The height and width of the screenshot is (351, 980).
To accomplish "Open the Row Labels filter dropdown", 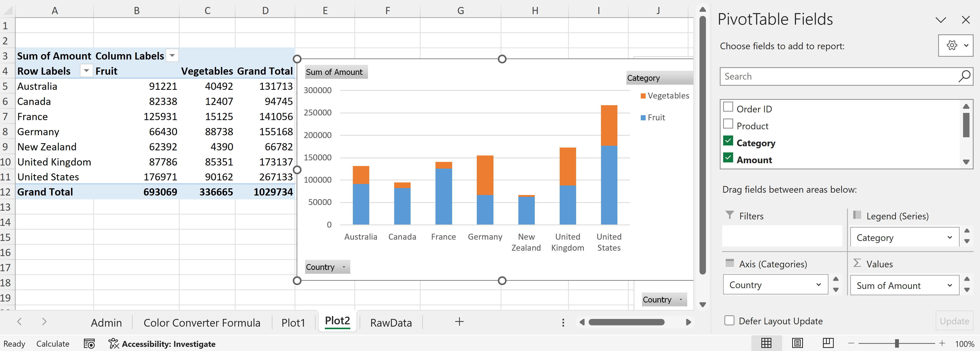I will point(86,71).
